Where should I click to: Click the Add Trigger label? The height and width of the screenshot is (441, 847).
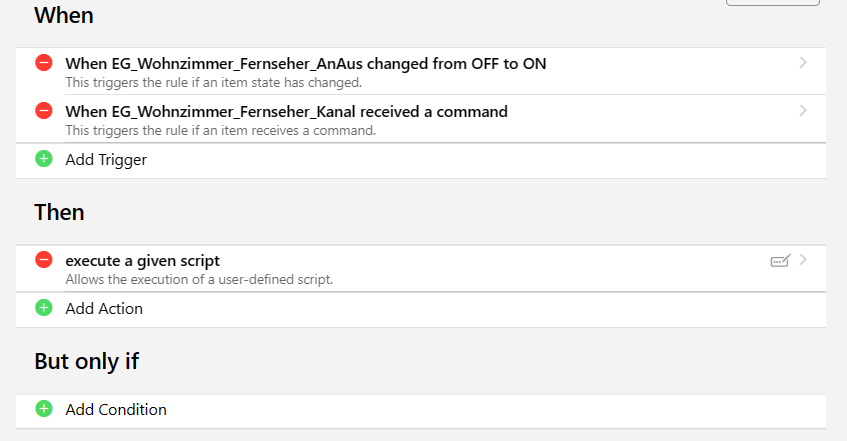coord(106,159)
